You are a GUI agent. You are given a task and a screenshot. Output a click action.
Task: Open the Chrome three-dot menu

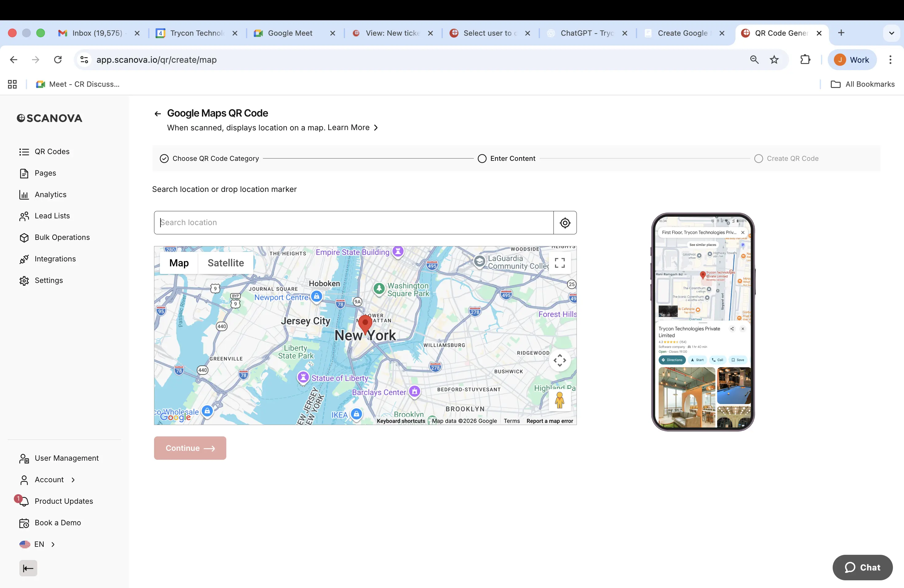point(890,60)
